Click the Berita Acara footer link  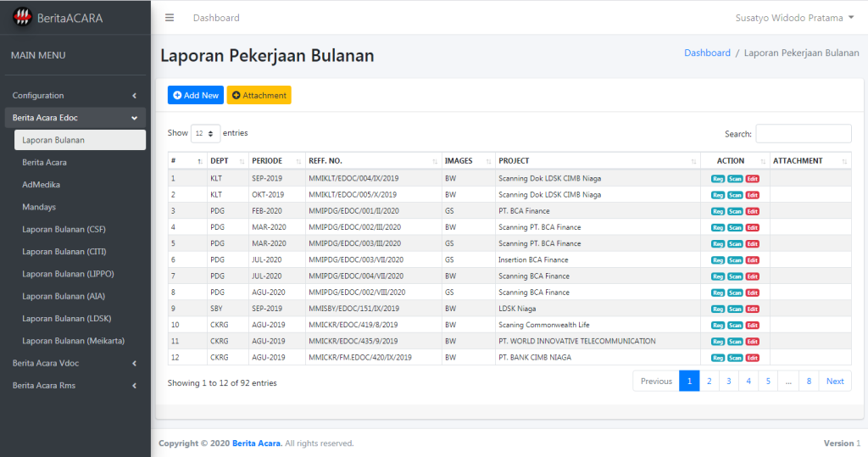(x=256, y=443)
